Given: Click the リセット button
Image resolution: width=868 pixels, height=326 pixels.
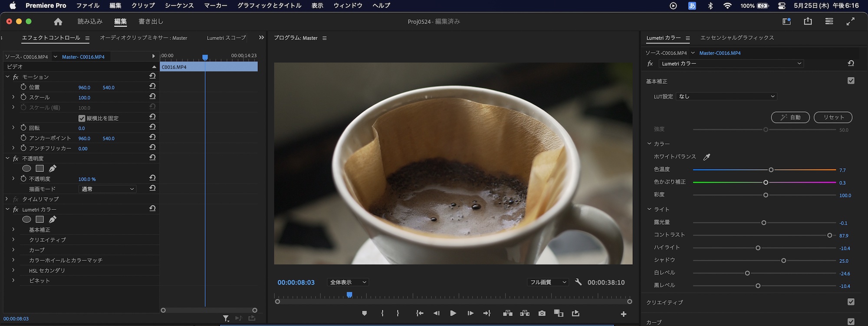Looking at the screenshot, I should tap(833, 117).
